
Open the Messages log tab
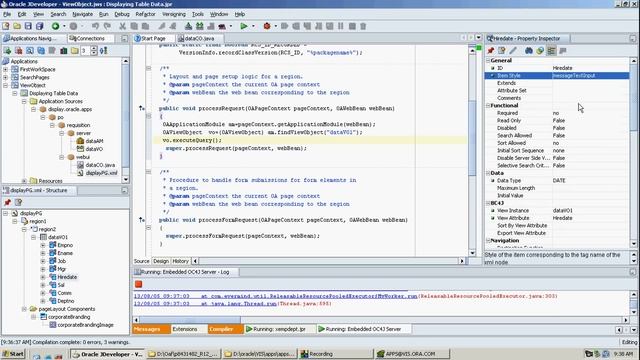[x=151, y=329]
